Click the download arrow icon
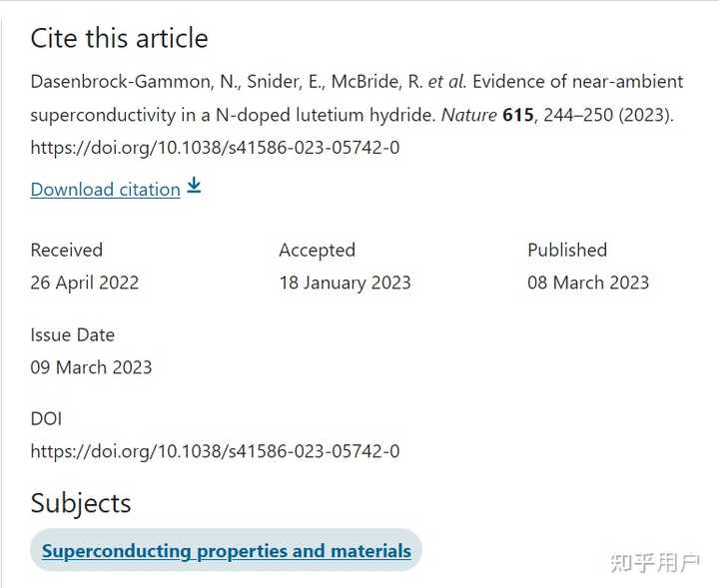Image resolution: width=719 pixels, height=588 pixels. tap(194, 187)
